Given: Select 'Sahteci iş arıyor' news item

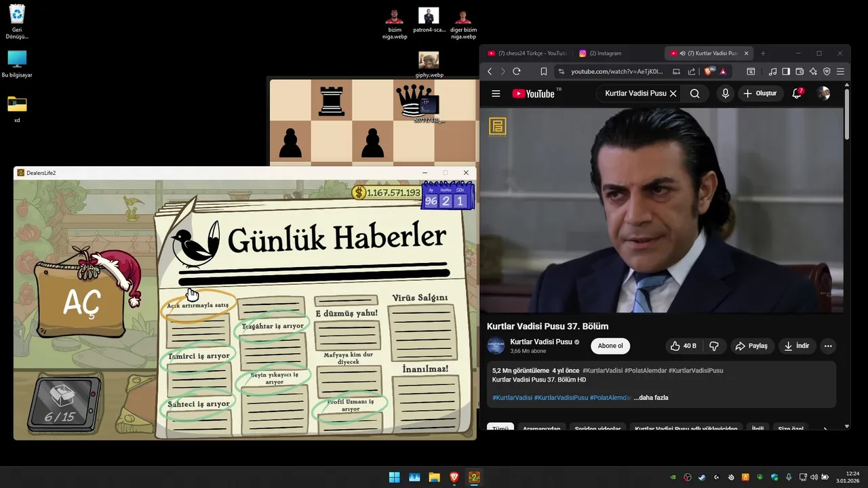Looking at the screenshot, I should pyautogui.click(x=199, y=404).
